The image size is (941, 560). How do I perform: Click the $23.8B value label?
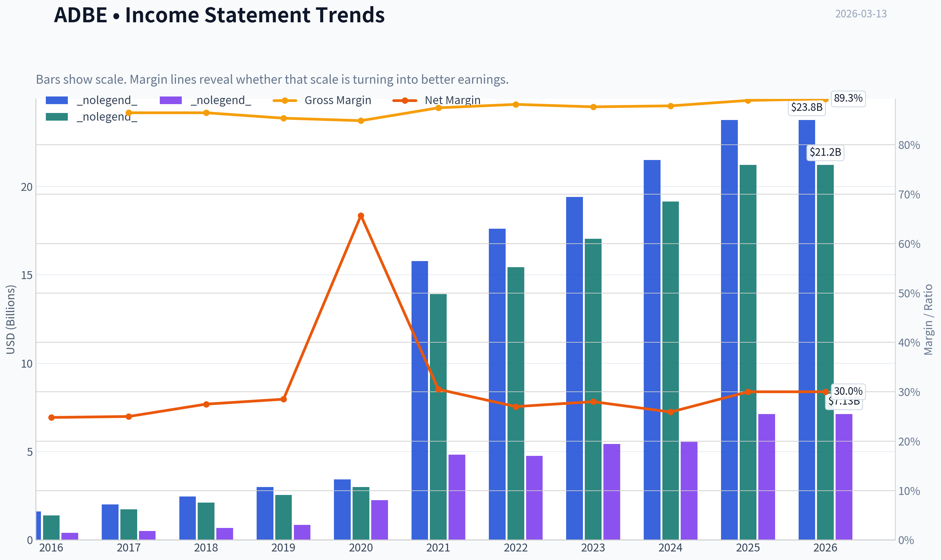807,107
